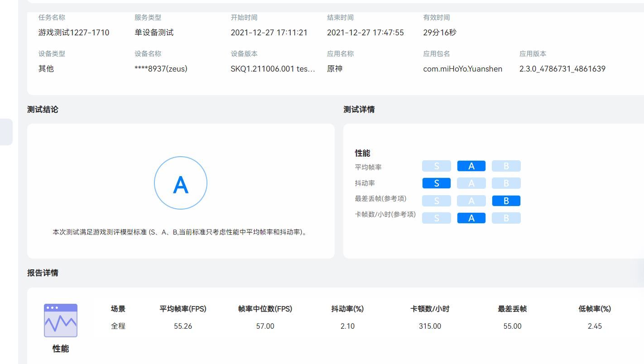The height and width of the screenshot is (364, 644).
Task: Click the 测试结论 section heading
Action: [43, 110]
